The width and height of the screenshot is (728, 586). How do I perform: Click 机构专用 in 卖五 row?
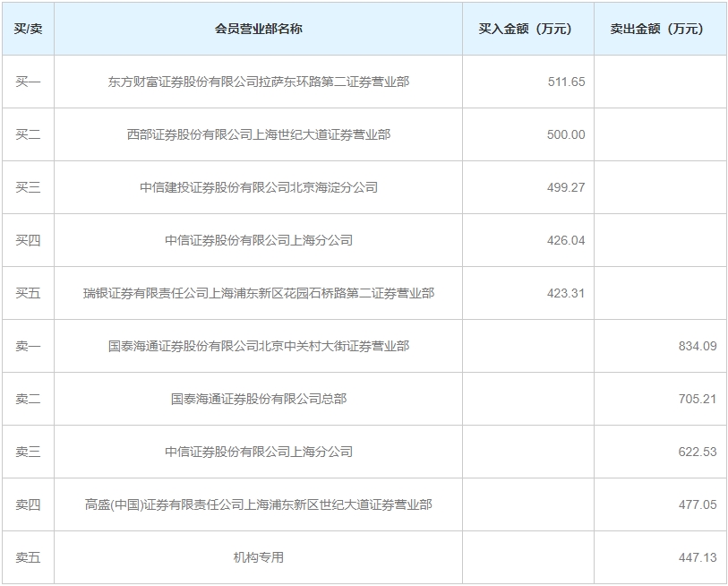pyautogui.click(x=259, y=557)
